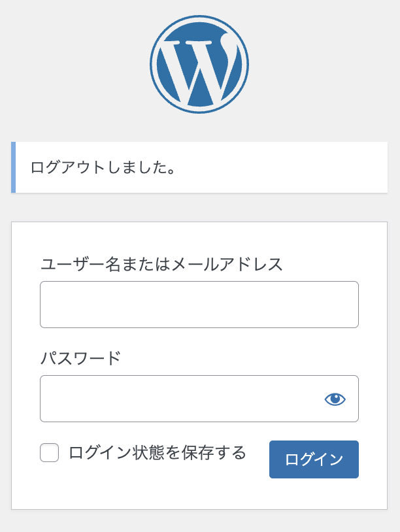Reveal typed password with the eye button
This screenshot has height=532, width=400.
[335, 399]
